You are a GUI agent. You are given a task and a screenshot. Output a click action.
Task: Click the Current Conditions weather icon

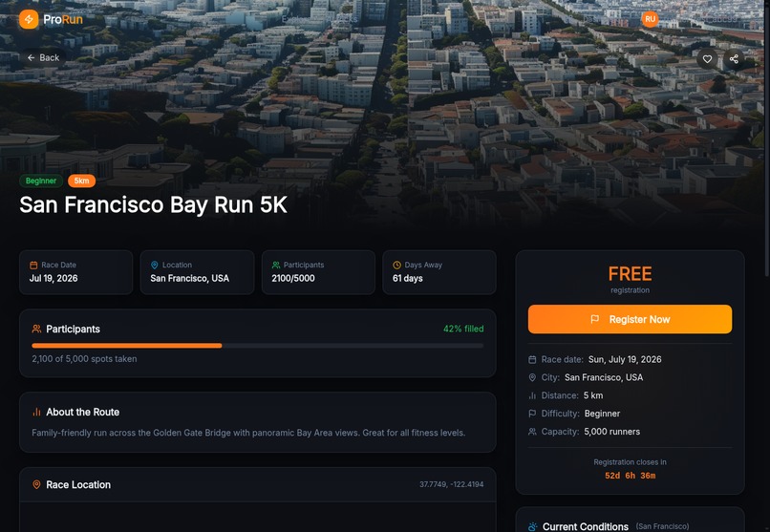(533, 526)
